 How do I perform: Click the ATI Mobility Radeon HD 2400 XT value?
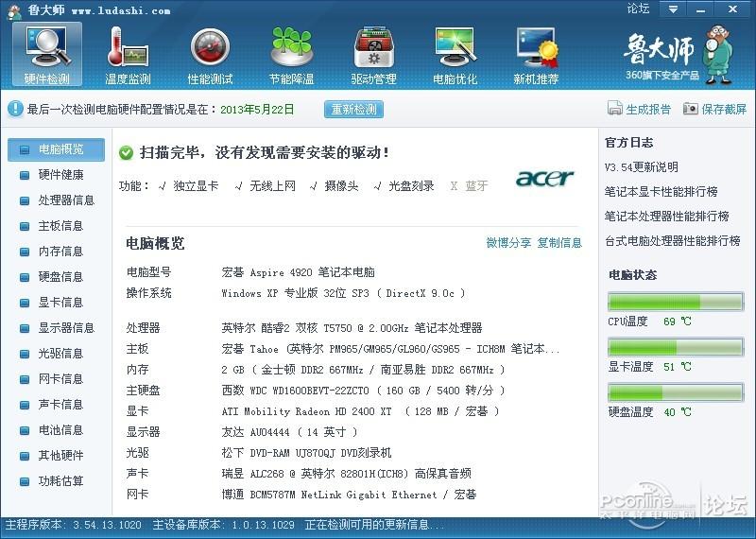(360, 411)
